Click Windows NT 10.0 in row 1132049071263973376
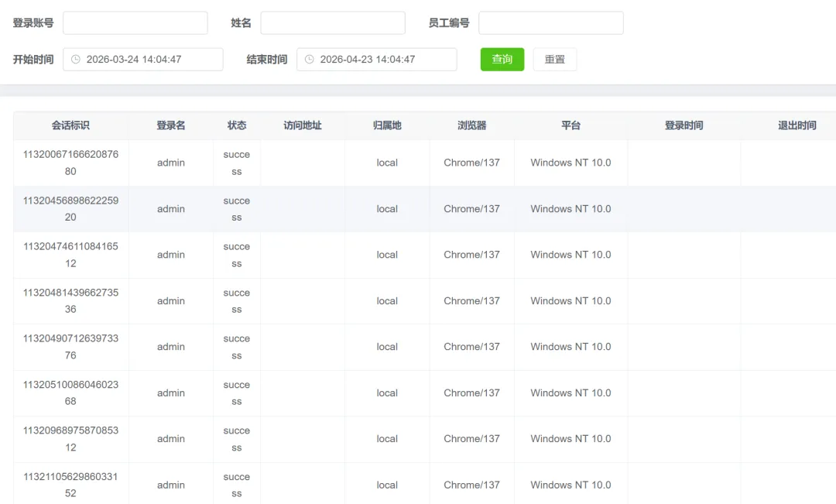 570,347
